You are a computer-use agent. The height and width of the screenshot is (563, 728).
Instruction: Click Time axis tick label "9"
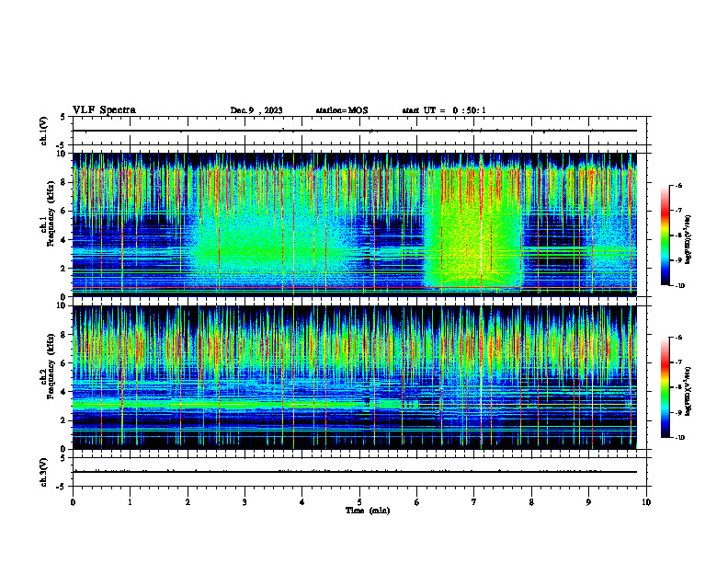(588, 502)
